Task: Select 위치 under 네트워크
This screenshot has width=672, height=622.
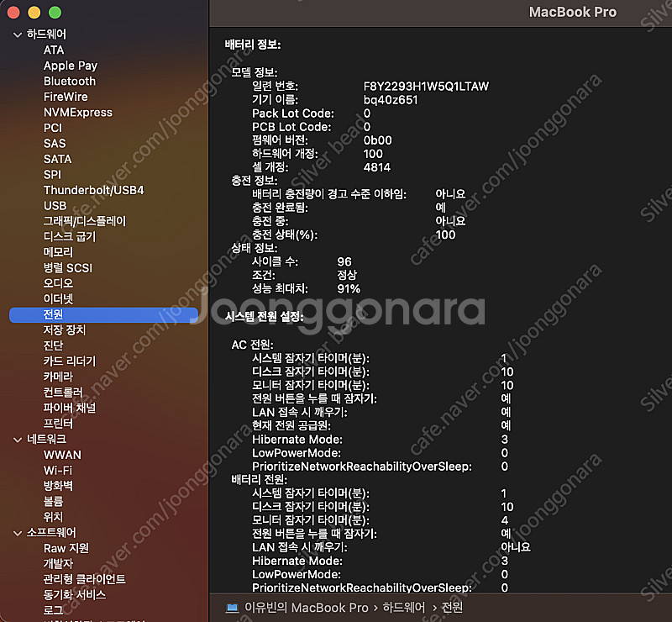Action: [x=53, y=517]
